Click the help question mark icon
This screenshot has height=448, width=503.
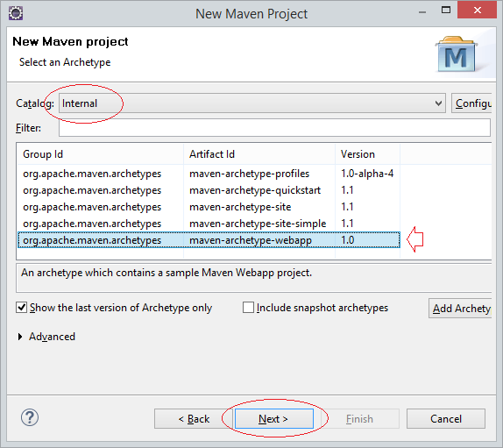(x=30, y=417)
